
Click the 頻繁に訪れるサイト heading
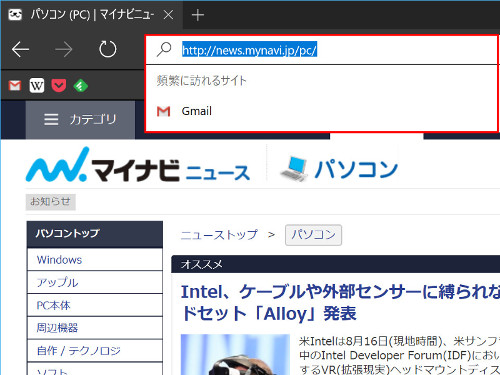(x=202, y=80)
